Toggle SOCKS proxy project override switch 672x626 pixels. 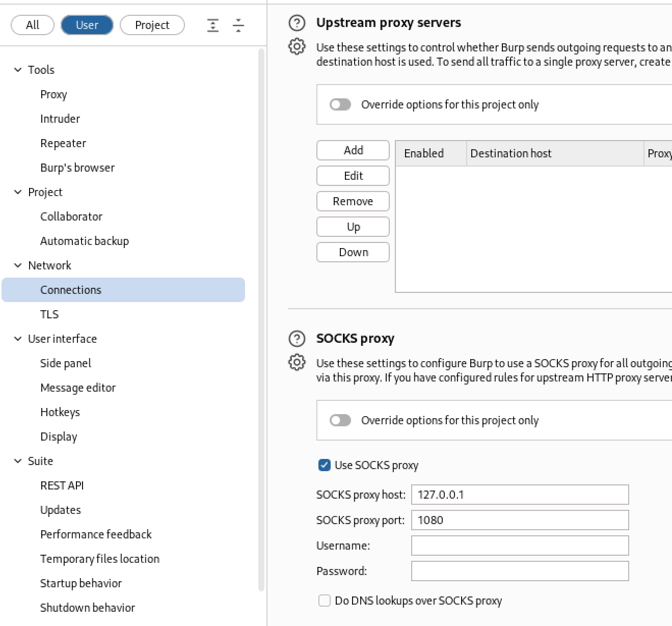pos(340,420)
